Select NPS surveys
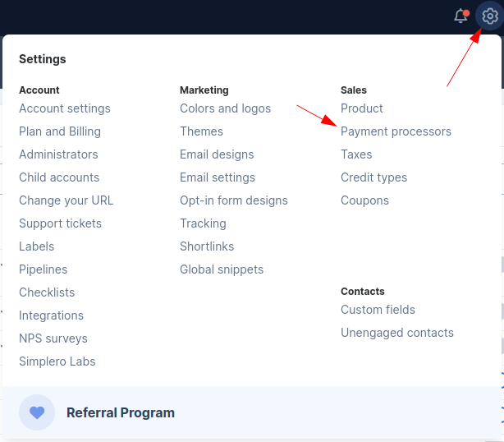 [x=53, y=338]
